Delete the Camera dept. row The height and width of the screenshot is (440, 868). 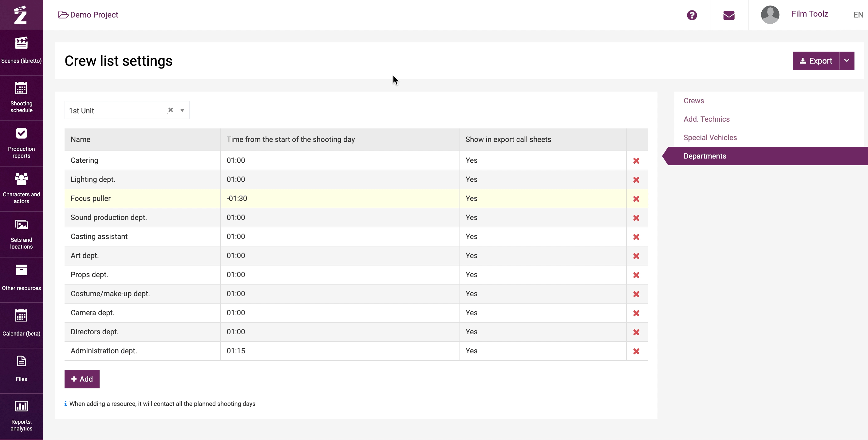pos(636,313)
